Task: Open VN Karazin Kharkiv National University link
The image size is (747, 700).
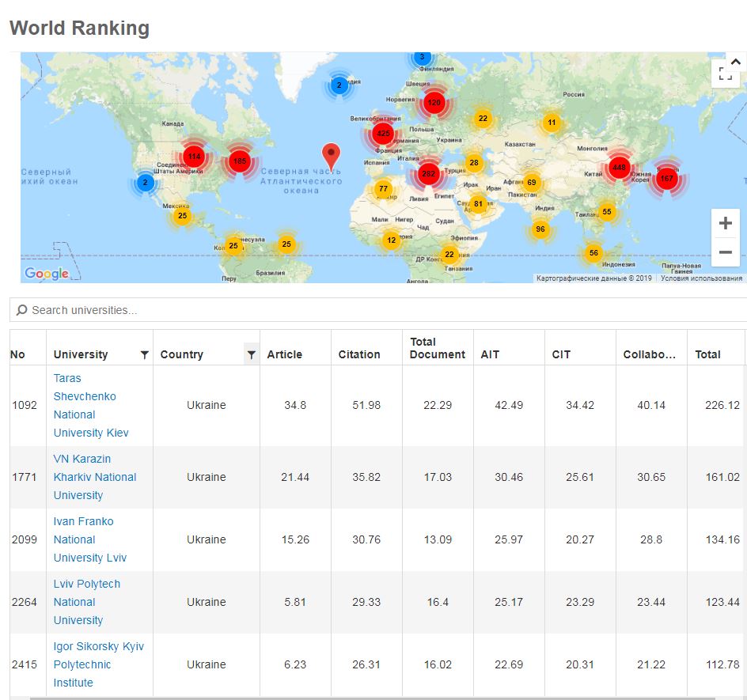Action: (95, 477)
